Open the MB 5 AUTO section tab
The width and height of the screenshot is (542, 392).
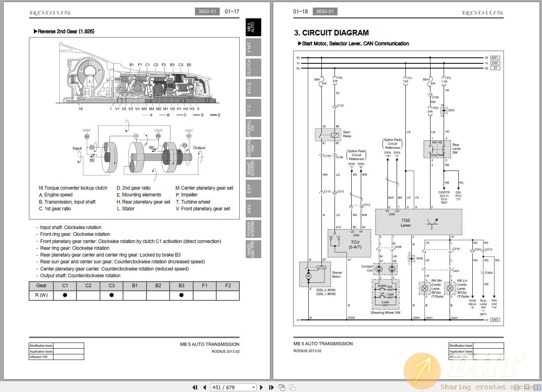(x=253, y=27)
